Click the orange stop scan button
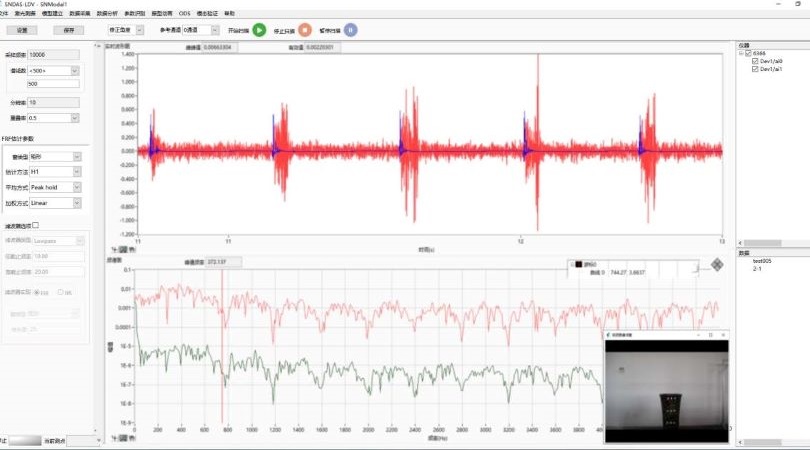Viewport: 810px width, 450px height. 305,30
